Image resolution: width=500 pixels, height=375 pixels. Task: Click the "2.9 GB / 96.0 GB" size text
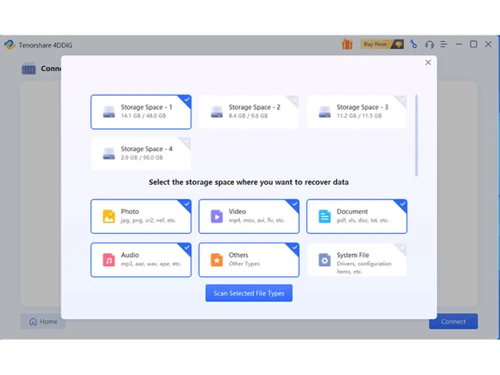[142, 157]
